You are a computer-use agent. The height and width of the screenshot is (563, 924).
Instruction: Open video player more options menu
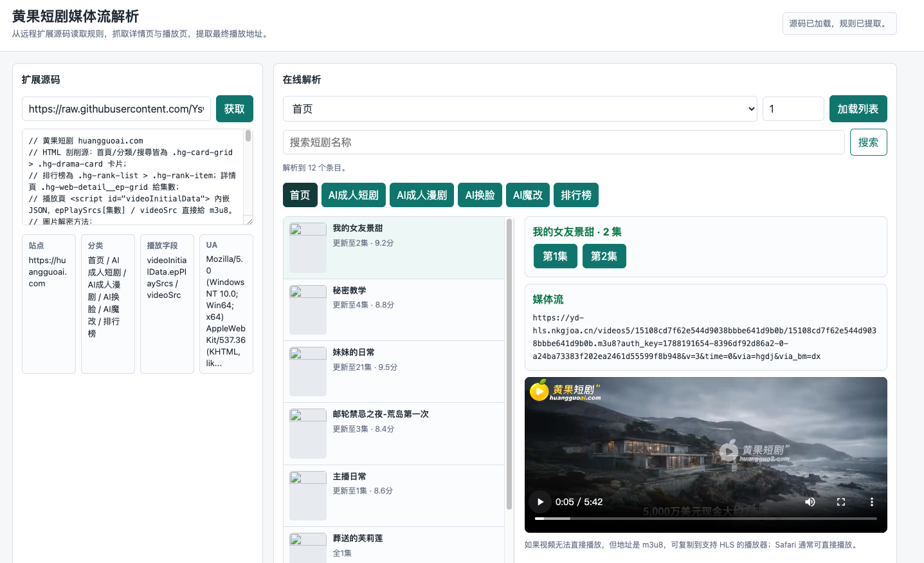pos(872,502)
